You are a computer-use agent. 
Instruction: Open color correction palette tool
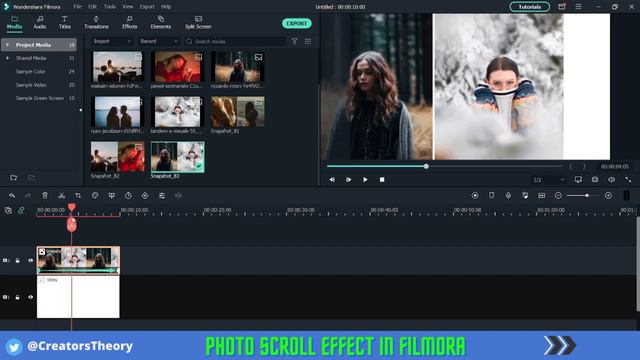(95, 196)
